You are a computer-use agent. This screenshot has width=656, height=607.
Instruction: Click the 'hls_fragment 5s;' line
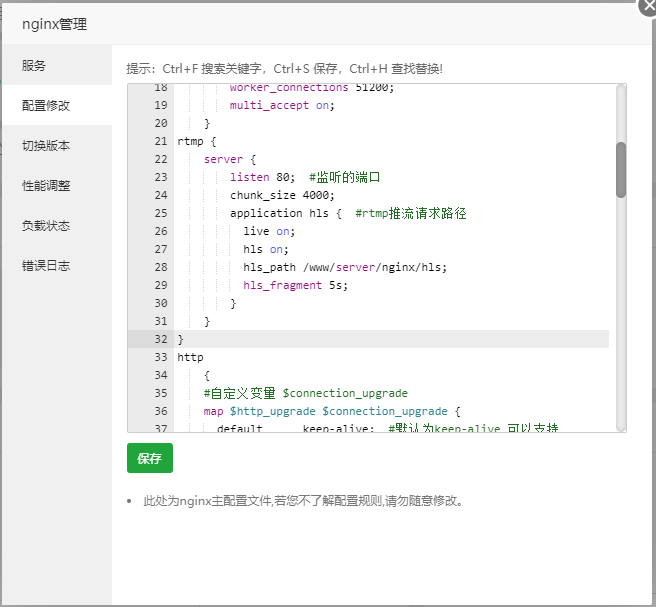295,285
